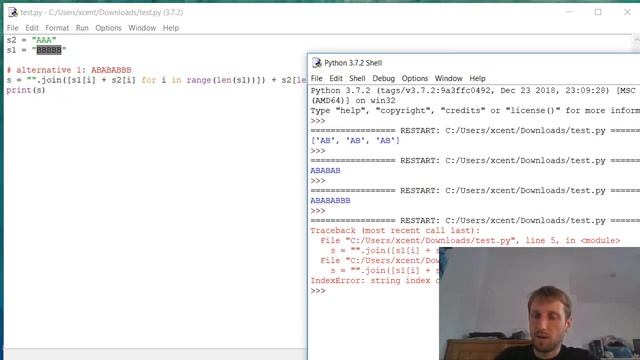Open the Window menu in Python Shell
The height and width of the screenshot is (360, 640).
449,78
